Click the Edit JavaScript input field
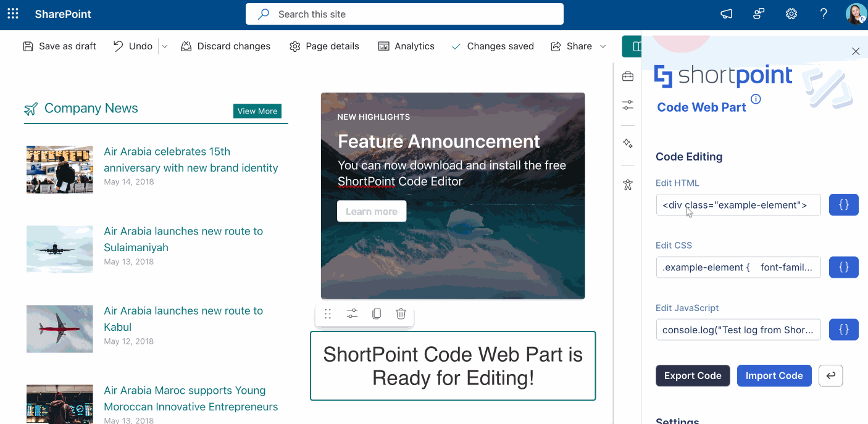 coord(738,330)
